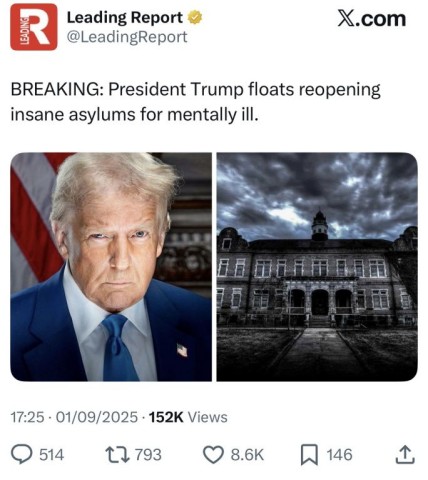Select the BREAKING tweet text
The width and height of the screenshot is (428, 480).
coord(195,102)
